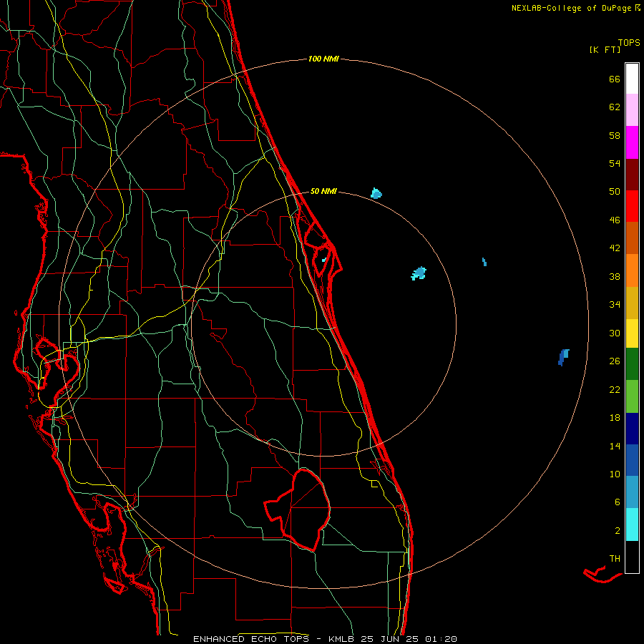Click the light green 22 kft swatch
The width and height of the screenshot is (644, 644).
(x=632, y=396)
